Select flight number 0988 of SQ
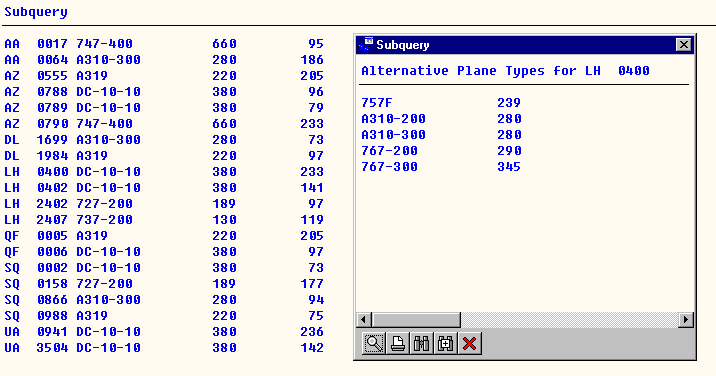This screenshot has height=376, width=716. [53, 316]
